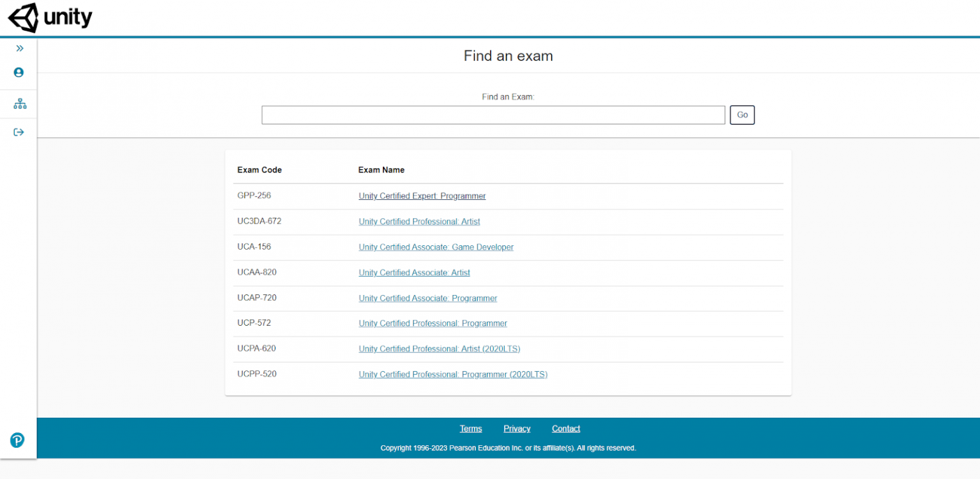980x479 pixels.
Task: Click the Exam Code column header
Action: (x=259, y=170)
